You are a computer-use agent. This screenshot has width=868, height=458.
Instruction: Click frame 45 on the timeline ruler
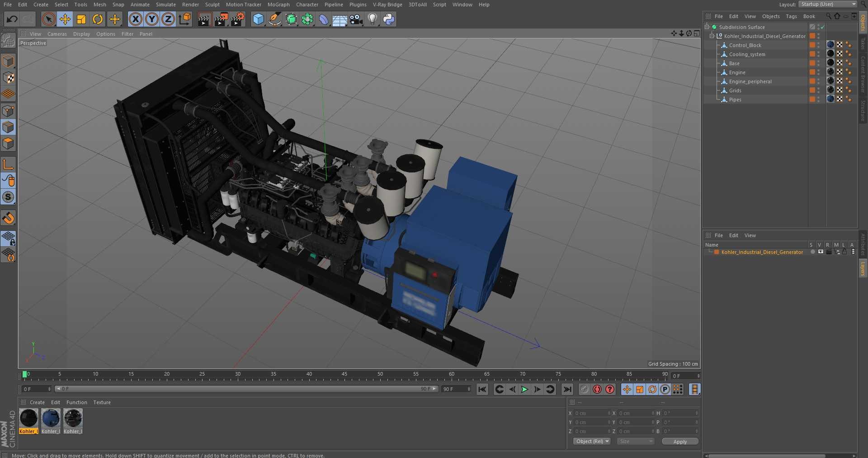(344, 374)
